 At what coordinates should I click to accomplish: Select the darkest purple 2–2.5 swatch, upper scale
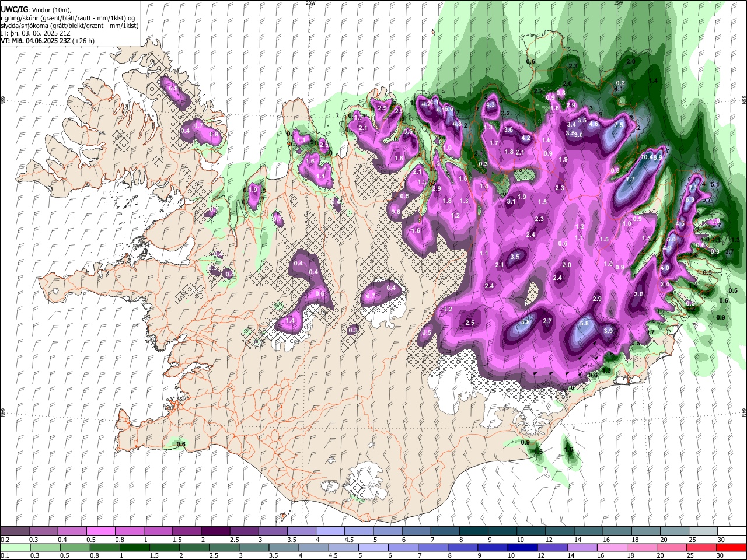click(215, 531)
